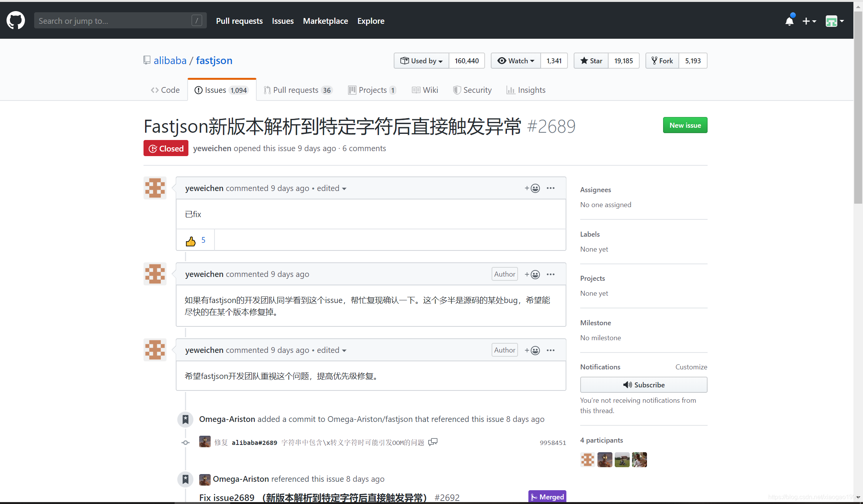
Task: Open the 5,193 forks count
Action: (x=693, y=61)
